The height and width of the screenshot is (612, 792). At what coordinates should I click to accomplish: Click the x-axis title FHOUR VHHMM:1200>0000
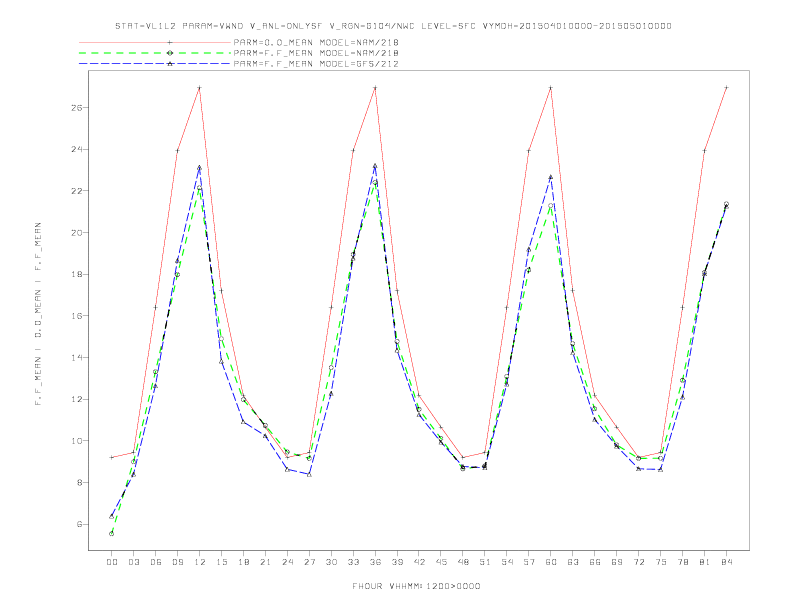point(416,586)
